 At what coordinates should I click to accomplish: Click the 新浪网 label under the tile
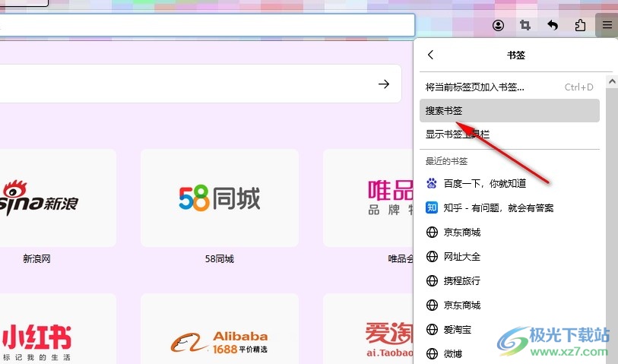pyautogui.click(x=36, y=259)
